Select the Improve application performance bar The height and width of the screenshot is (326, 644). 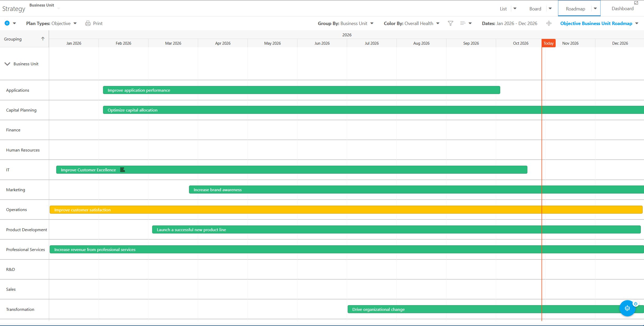coord(301,90)
